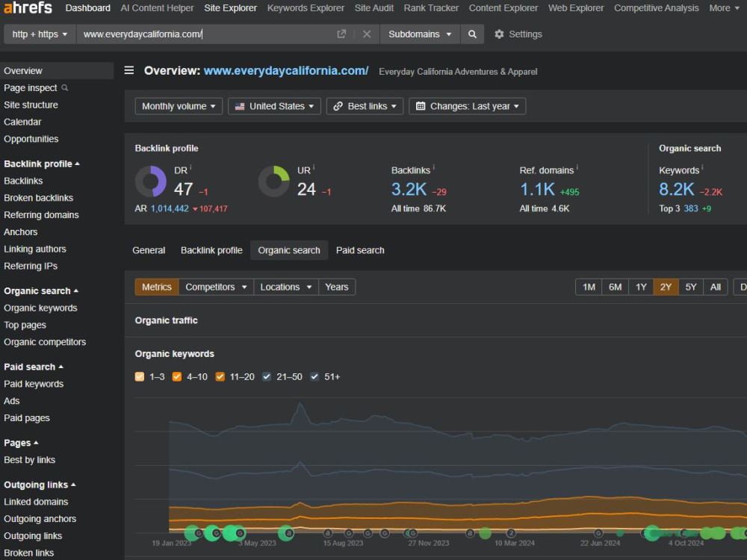Open Rank Tracker in top navigation

pos(431,8)
